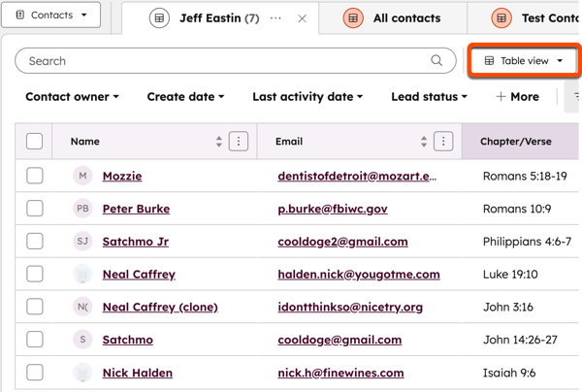Click the search magnifier icon
Image resolution: width=582 pixels, height=392 pixels.
tap(436, 60)
